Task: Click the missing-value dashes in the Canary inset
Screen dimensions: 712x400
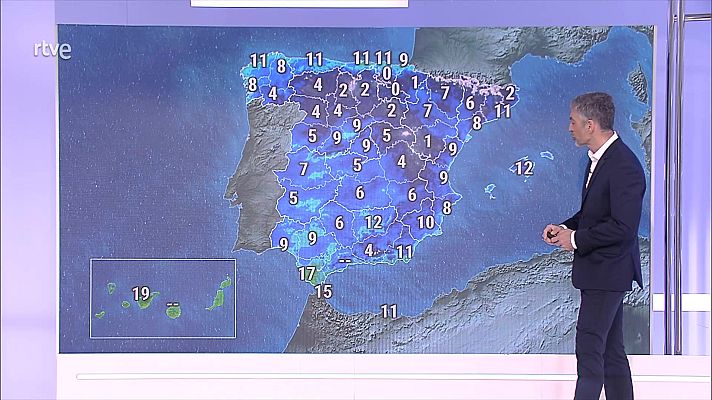Action: (173, 304)
